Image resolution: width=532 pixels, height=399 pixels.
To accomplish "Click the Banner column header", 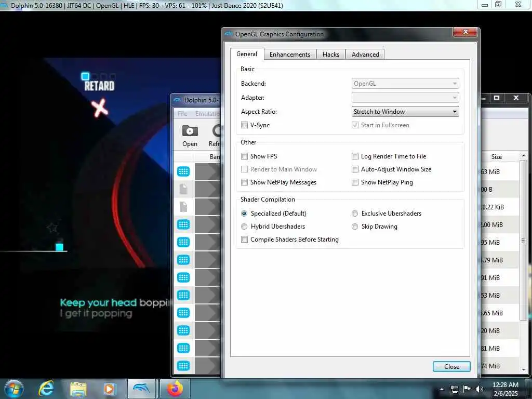I will click(x=208, y=157).
